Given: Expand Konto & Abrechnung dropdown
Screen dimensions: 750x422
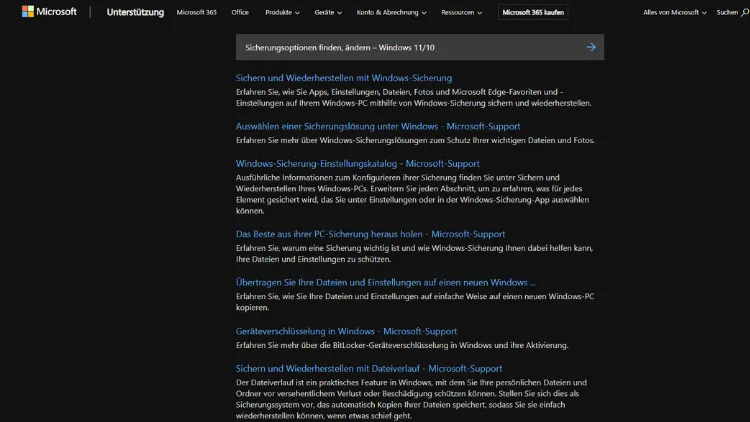Looking at the screenshot, I should (391, 12).
